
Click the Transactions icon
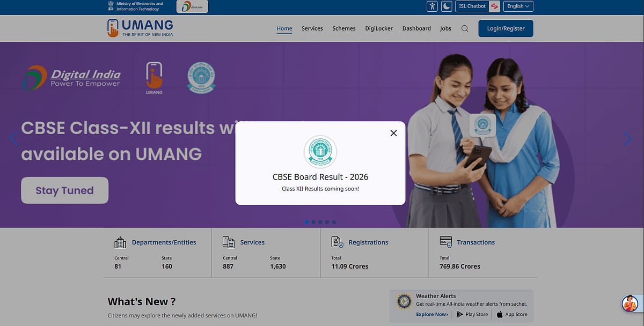click(x=445, y=242)
